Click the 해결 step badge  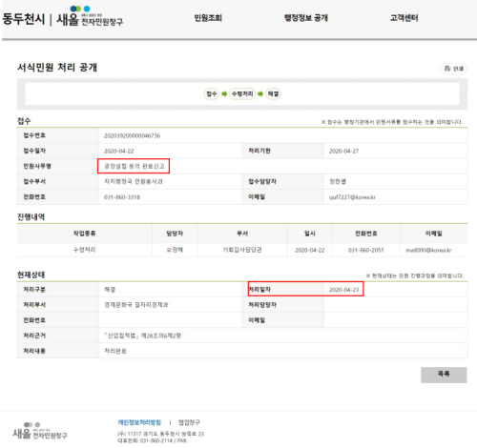[x=273, y=93]
